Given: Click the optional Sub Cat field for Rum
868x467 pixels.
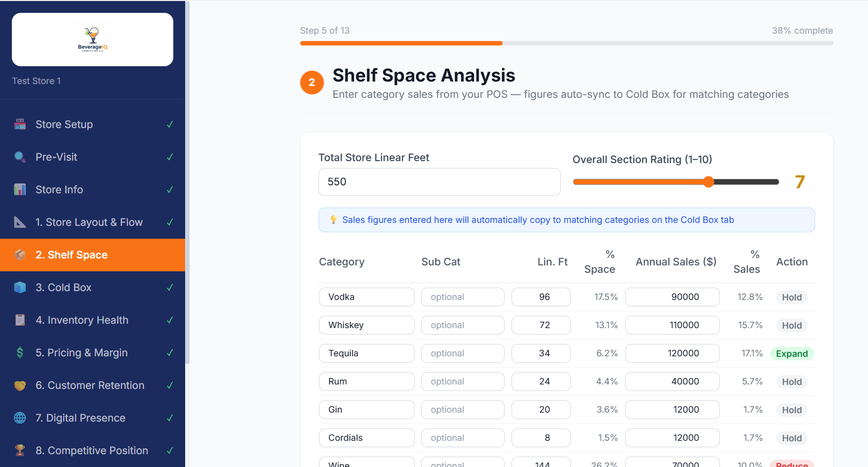Looking at the screenshot, I should (x=462, y=381).
